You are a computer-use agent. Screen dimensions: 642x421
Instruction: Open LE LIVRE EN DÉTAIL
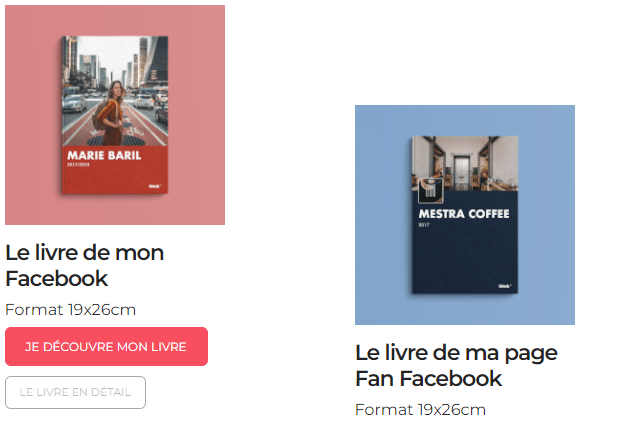[75, 392]
